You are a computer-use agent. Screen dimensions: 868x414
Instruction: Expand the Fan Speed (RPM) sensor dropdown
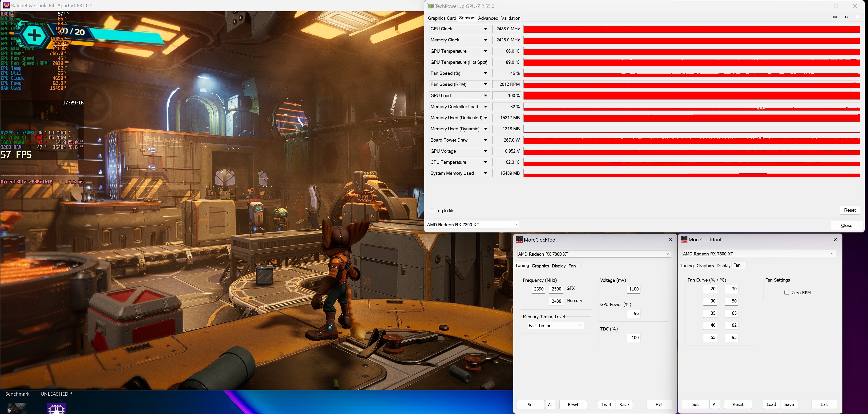click(485, 84)
